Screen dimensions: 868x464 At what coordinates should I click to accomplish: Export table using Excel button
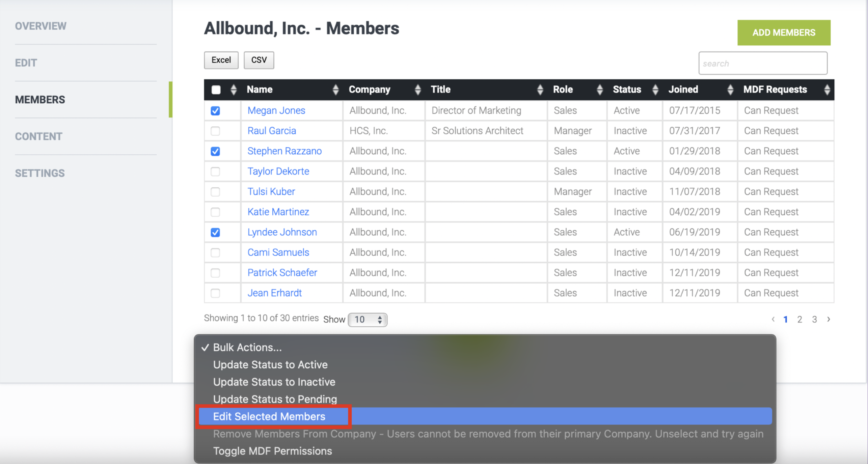pos(221,60)
